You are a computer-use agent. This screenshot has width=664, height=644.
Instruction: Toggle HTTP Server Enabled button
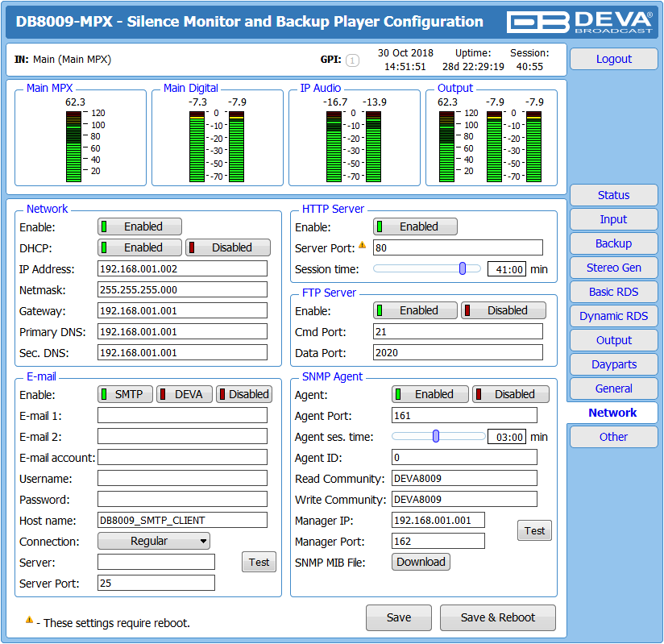(x=415, y=226)
